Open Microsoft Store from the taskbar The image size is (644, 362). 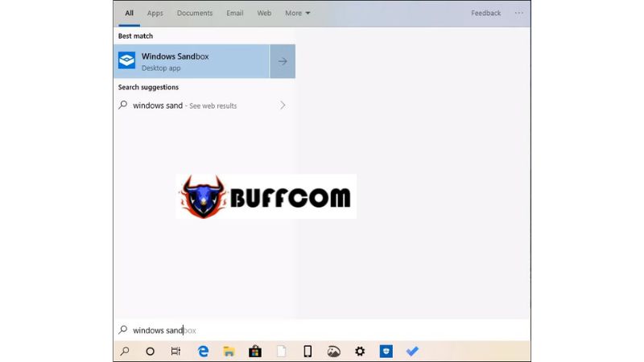(255, 352)
